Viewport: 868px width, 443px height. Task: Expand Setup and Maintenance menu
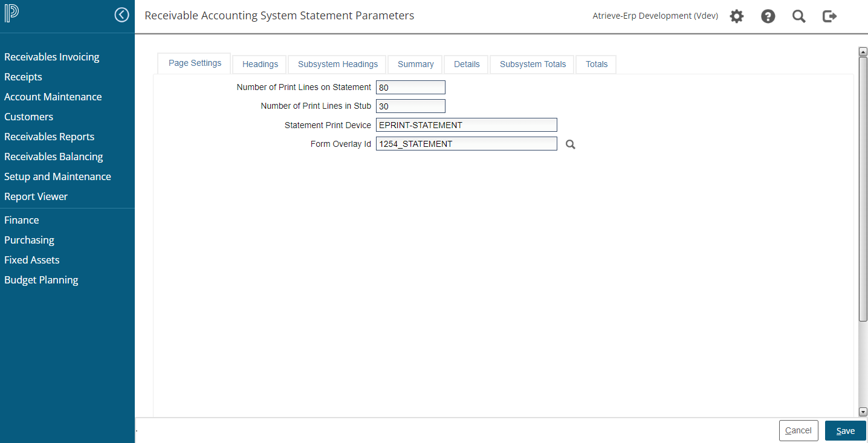(x=57, y=176)
